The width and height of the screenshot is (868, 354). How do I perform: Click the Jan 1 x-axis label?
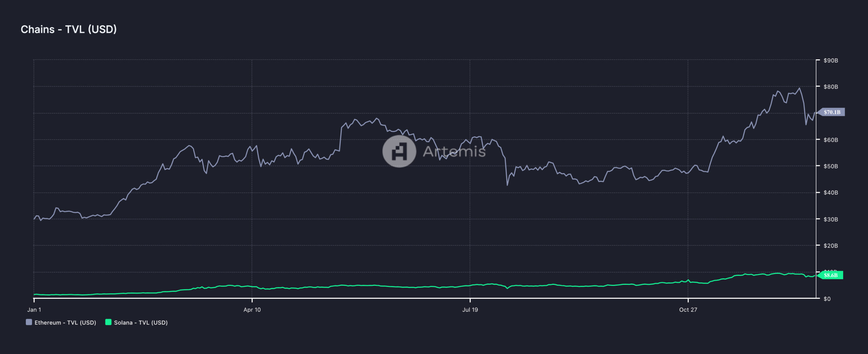coord(34,310)
